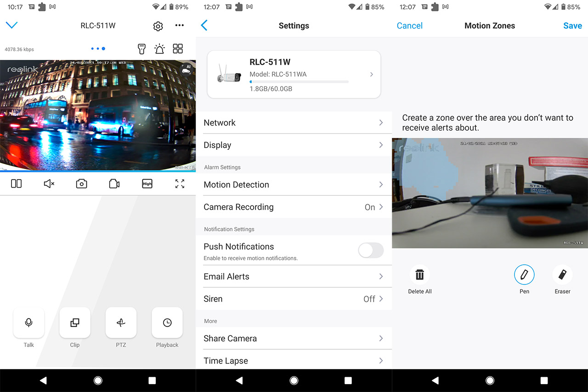This screenshot has width=588, height=392.
Task: Take a snapshot with the camera icon
Action: [x=81, y=184]
